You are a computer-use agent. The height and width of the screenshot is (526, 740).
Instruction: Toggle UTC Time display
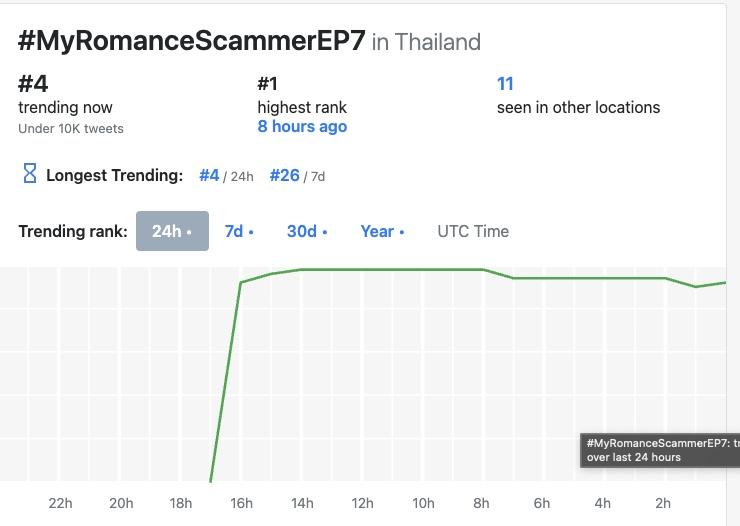473,231
